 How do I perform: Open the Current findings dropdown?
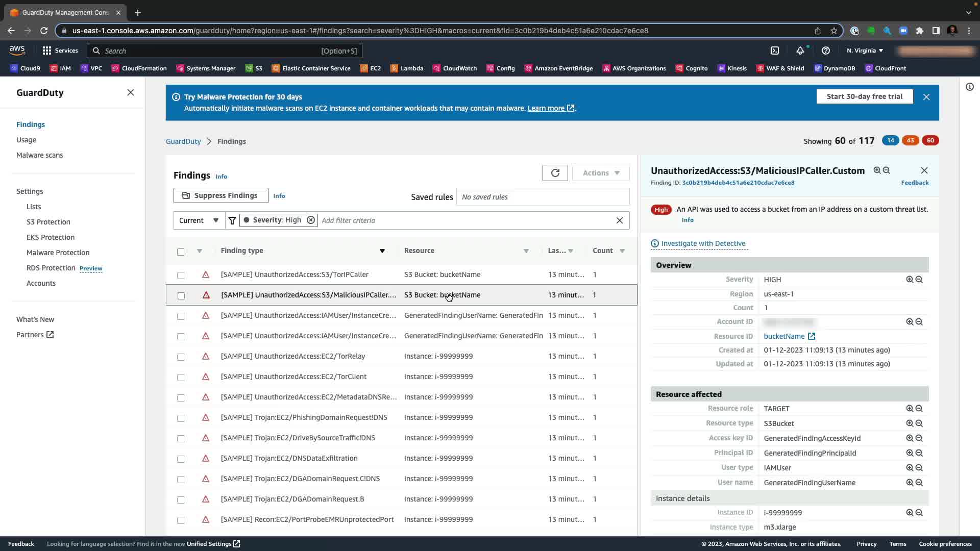click(x=199, y=220)
